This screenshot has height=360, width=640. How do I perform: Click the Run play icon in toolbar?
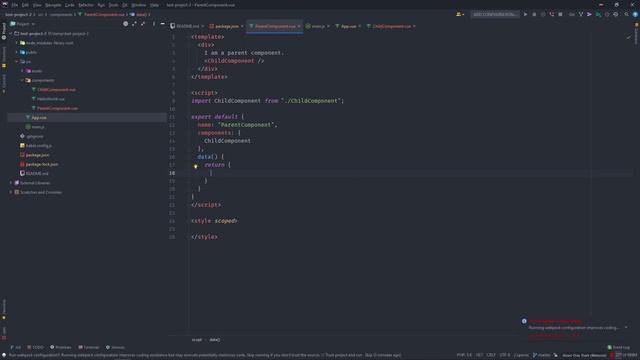click(525, 14)
